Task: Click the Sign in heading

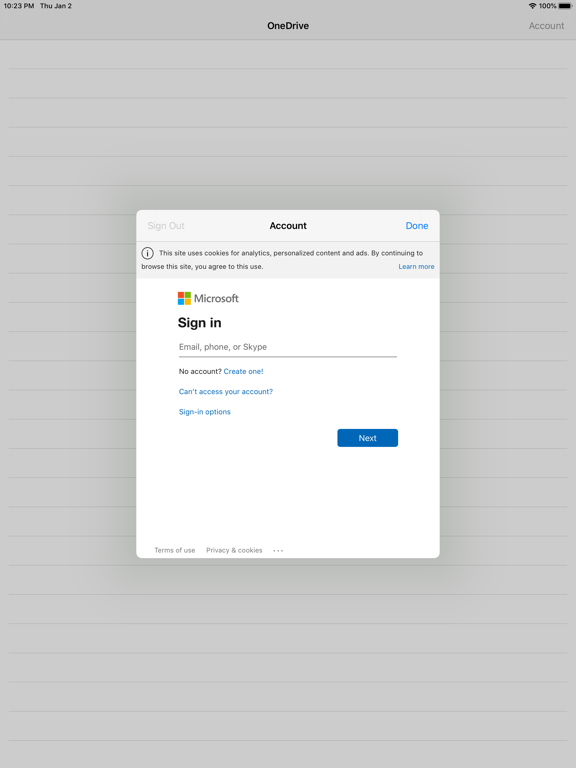Action: [199, 323]
